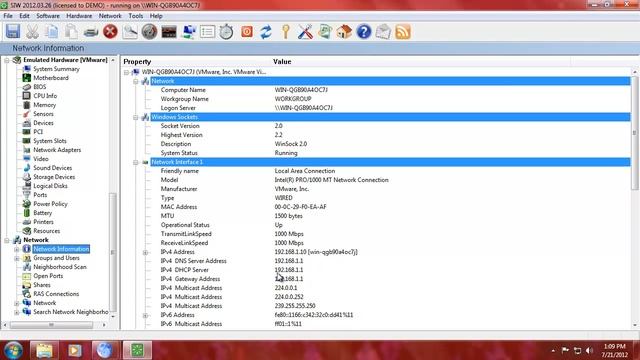
Task: Select Network Adapters in the tree
Action: (x=57, y=150)
